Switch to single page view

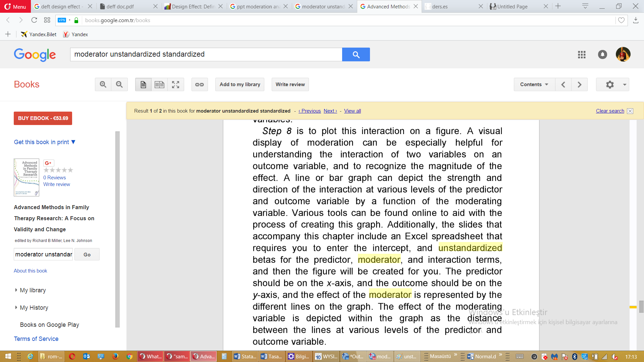143,84
